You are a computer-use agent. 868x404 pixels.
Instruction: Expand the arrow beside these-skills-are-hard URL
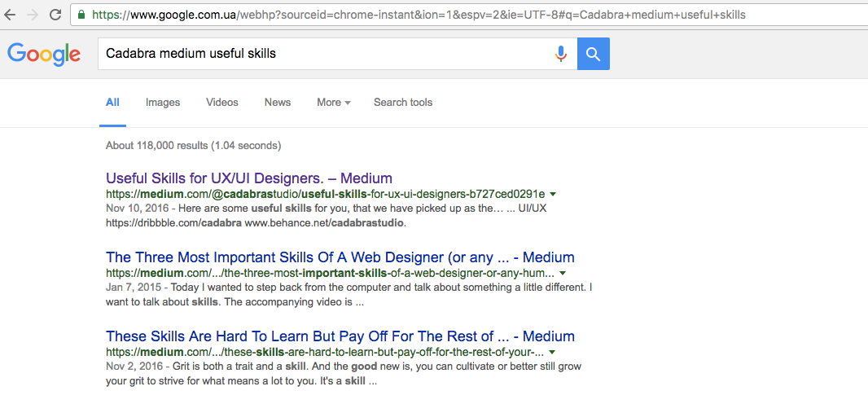pyautogui.click(x=552, y=353)
